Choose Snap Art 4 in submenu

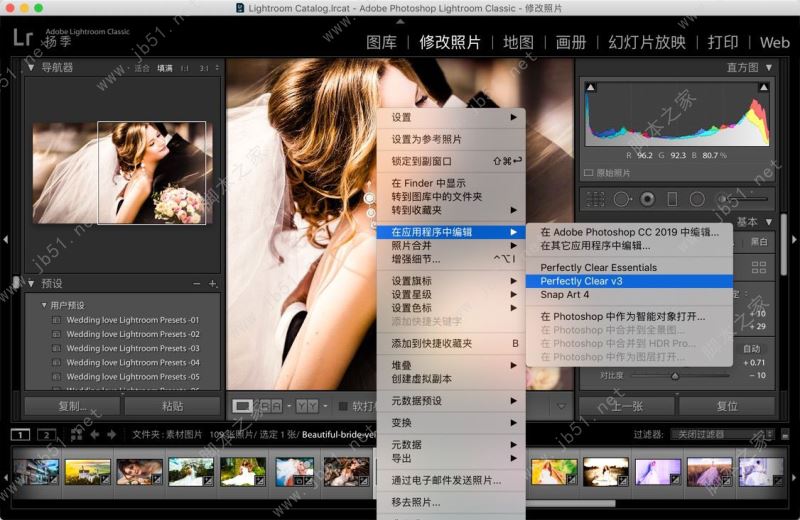click(629, 294)
